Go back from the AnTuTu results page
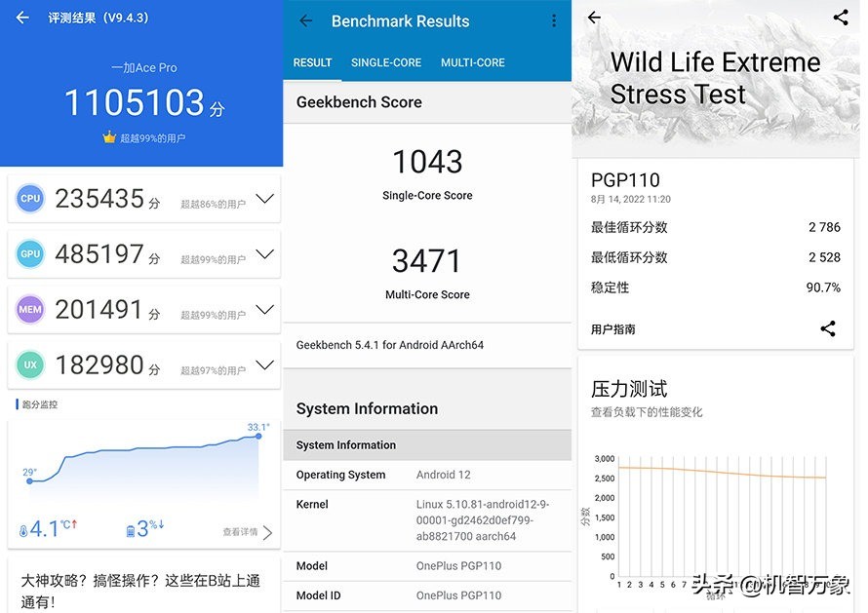This screenshot has height=613, width=868. [21, 17]
